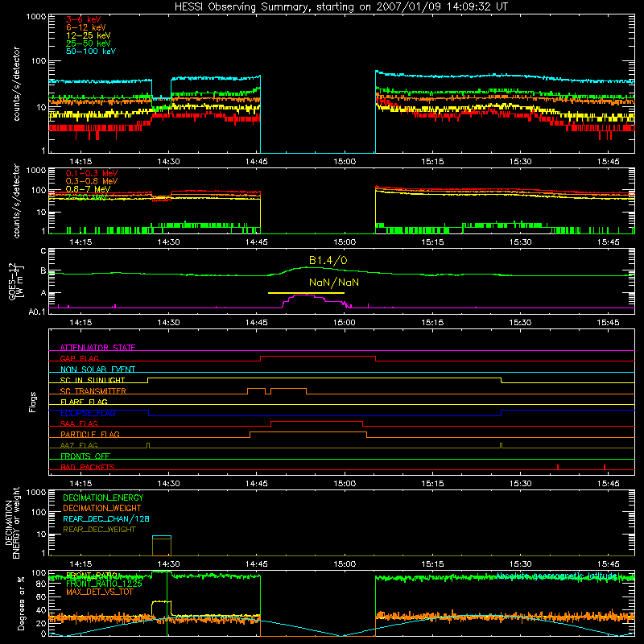Screen dimensions: 644x644
Task: Select the DECIMATION ENERGY or weight axis title
Action: tap(11, 522)
